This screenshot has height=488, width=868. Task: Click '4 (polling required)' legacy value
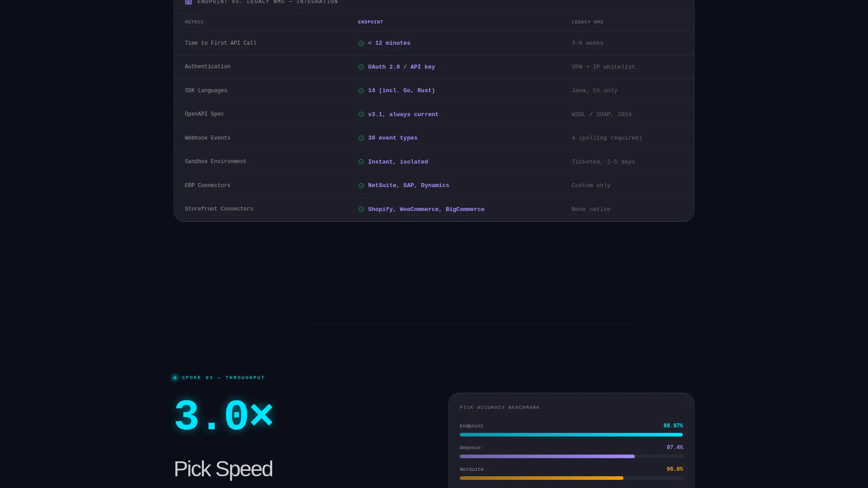[607, 138]
